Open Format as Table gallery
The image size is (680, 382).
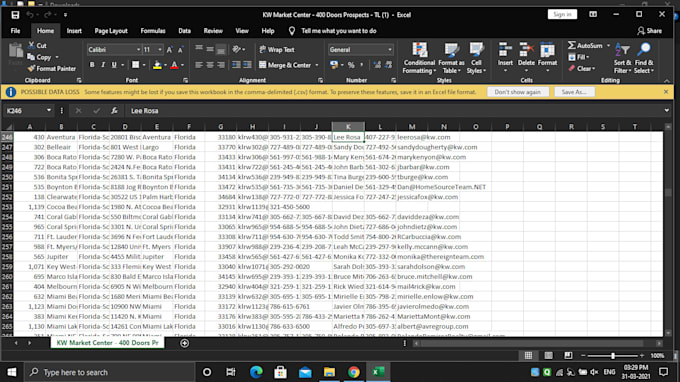(x=451, y=58)
